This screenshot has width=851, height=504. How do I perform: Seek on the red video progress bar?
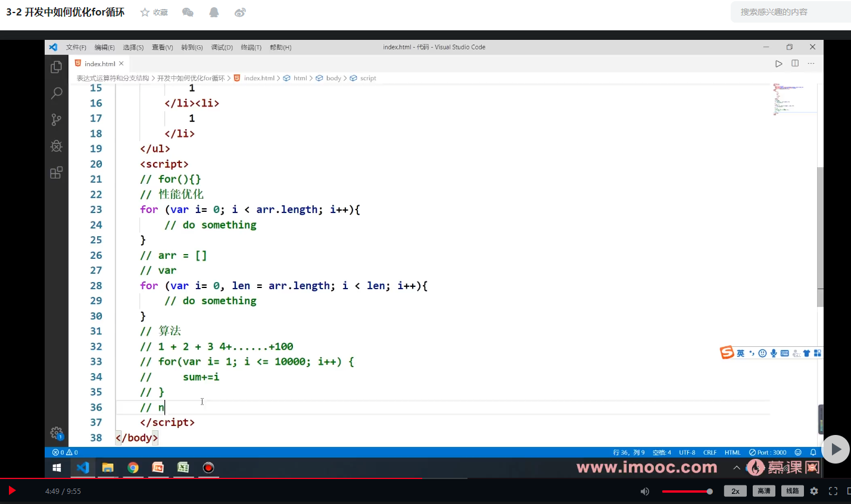425,478
